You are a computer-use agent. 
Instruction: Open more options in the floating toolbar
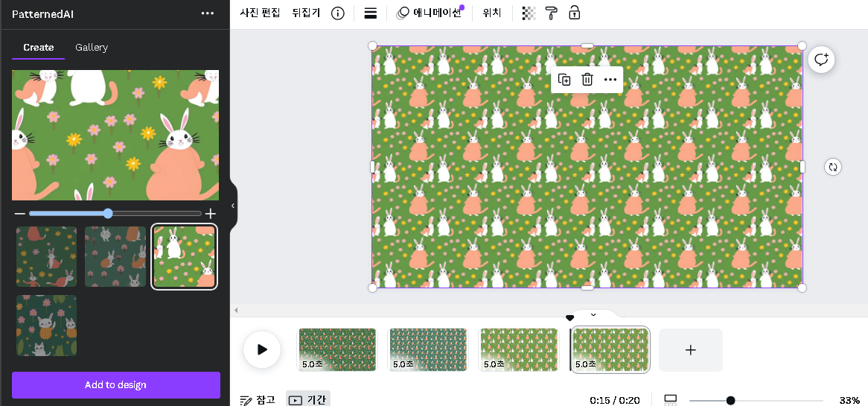click(610, 80)
